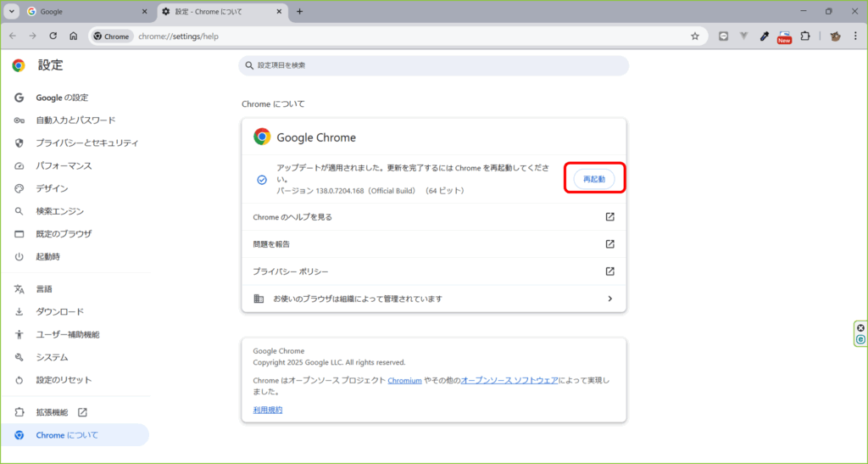868x464 pixels.
Task: Click the 言語 translate icon
Action: (19, 289)
